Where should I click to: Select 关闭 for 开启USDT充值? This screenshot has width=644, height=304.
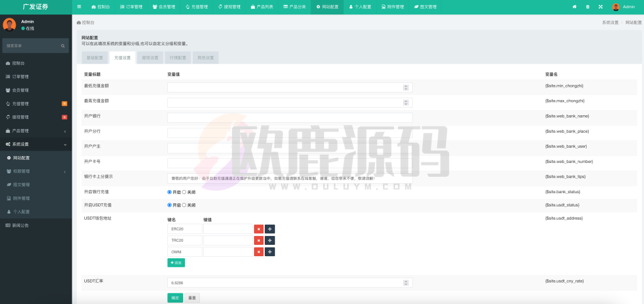(x=184, y=205)
